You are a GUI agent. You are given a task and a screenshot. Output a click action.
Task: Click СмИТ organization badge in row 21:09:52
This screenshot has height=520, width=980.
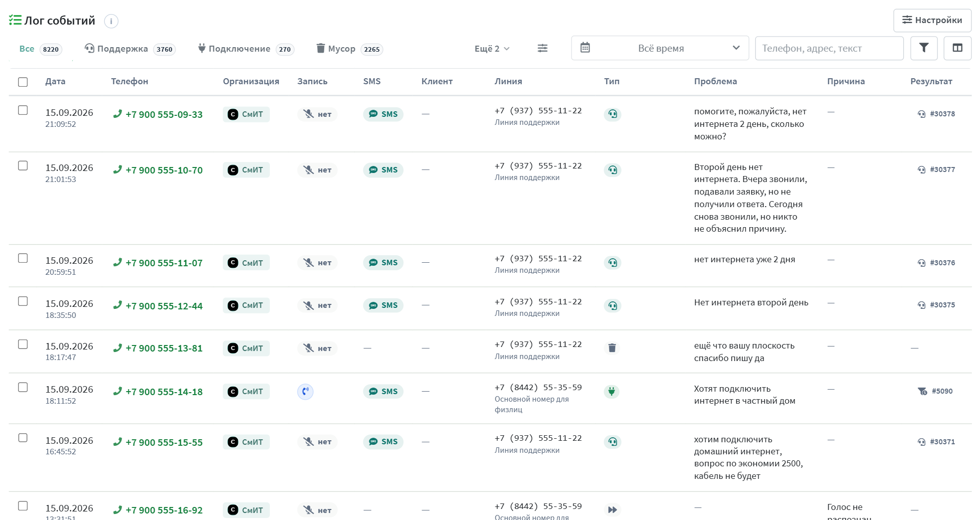[246, 114]
